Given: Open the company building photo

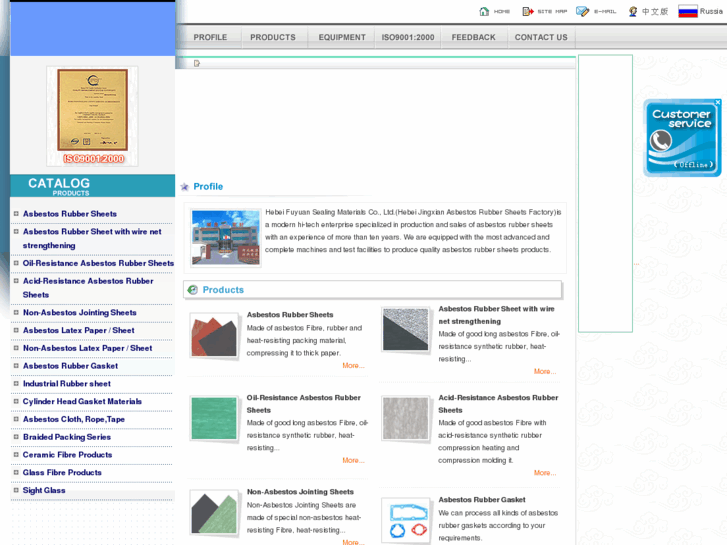Looking at the screenshot, I should coord(226,237).
